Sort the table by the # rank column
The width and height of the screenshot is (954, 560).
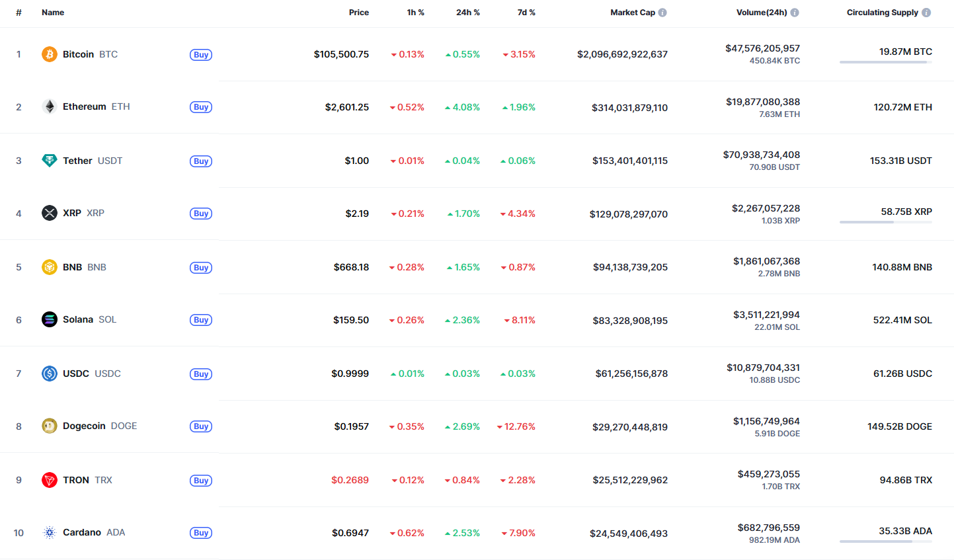19,13
